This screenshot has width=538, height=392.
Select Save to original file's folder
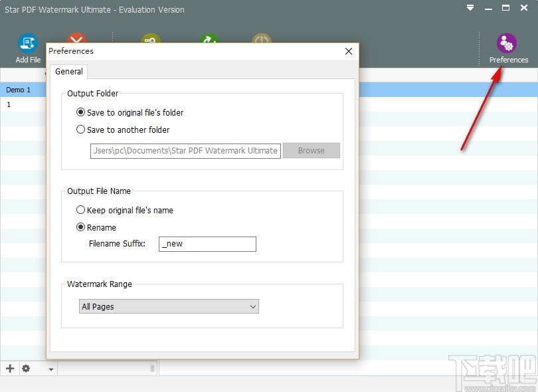[x=130, y=112]
